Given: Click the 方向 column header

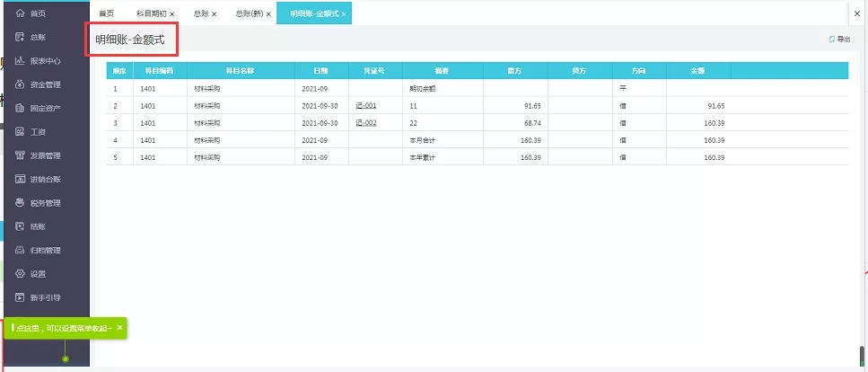Looking at the screenshot, I should pos(639,71).
